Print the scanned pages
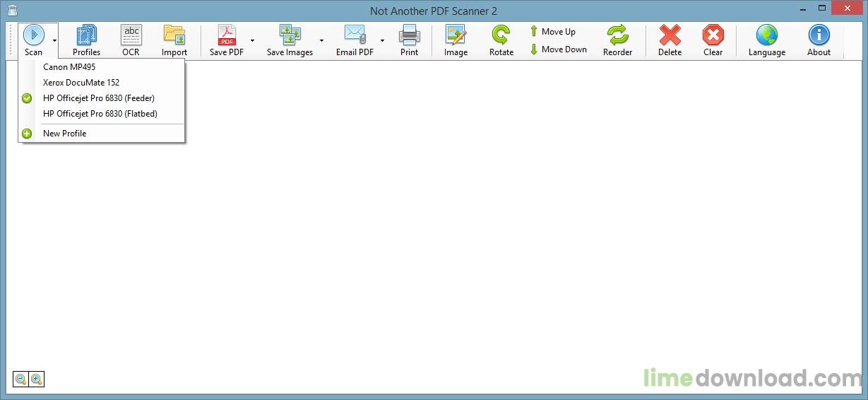Screen dimensions: 868x400 [409, 40]
